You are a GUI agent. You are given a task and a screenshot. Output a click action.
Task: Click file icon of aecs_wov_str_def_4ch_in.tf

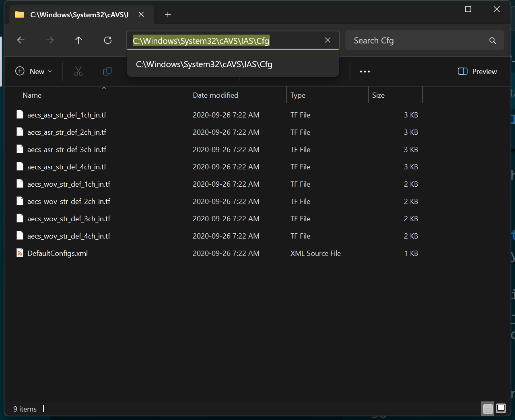20,235
